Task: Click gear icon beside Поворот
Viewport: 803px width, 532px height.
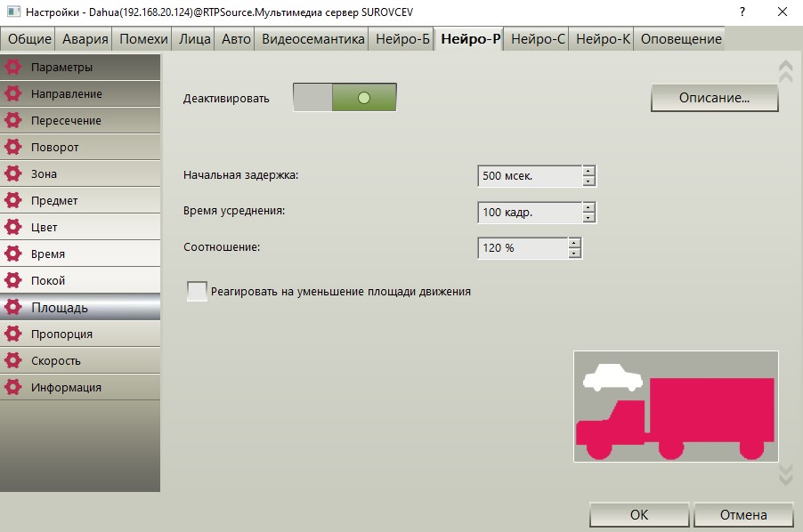Action: 12,147
